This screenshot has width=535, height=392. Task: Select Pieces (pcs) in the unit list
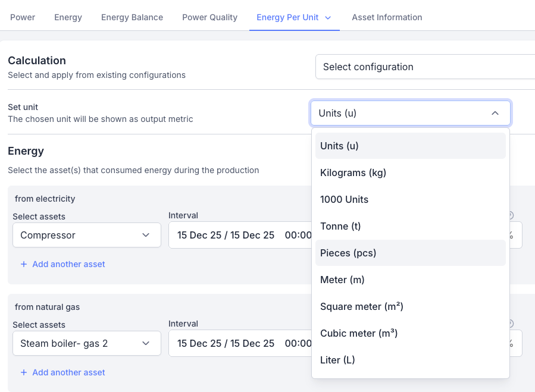(348, 253)
